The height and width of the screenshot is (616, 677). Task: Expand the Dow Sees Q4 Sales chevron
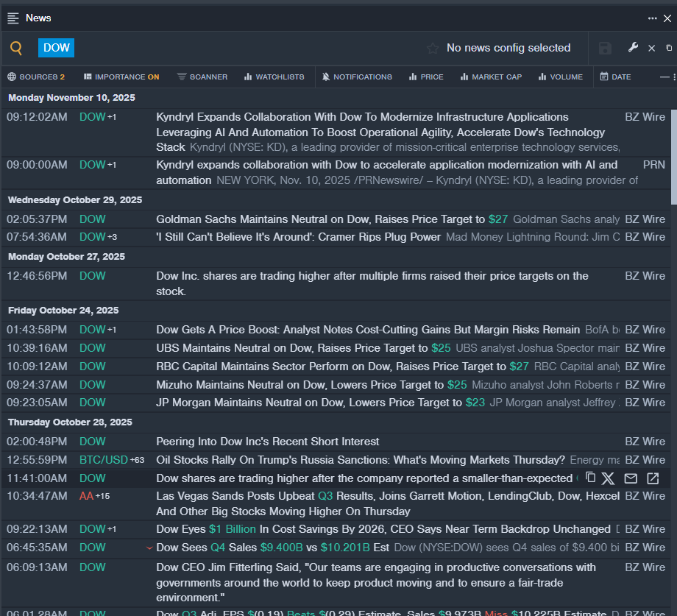pyautogui.click(x=149, y=548)
